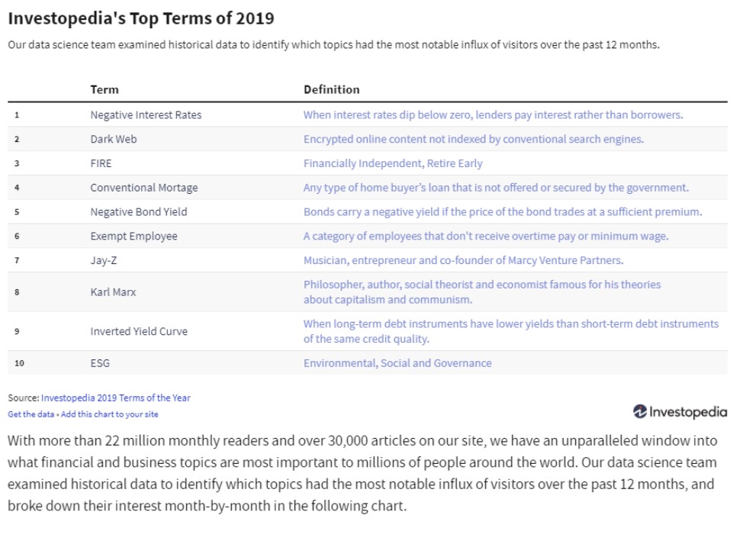
Task: Follow the Negative Bond Yield definition link
Action: 503,211
